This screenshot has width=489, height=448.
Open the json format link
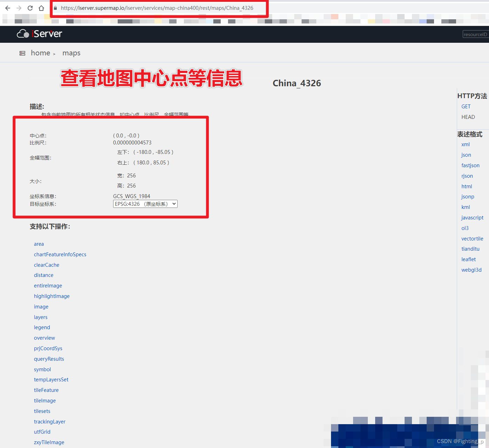pyautogui.click(x=466, y=155)
